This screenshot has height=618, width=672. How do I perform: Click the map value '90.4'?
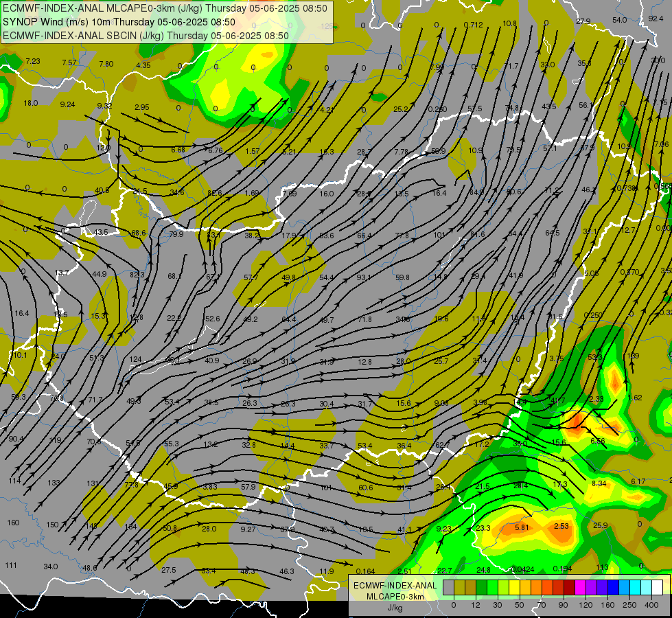tap(16, 439)
